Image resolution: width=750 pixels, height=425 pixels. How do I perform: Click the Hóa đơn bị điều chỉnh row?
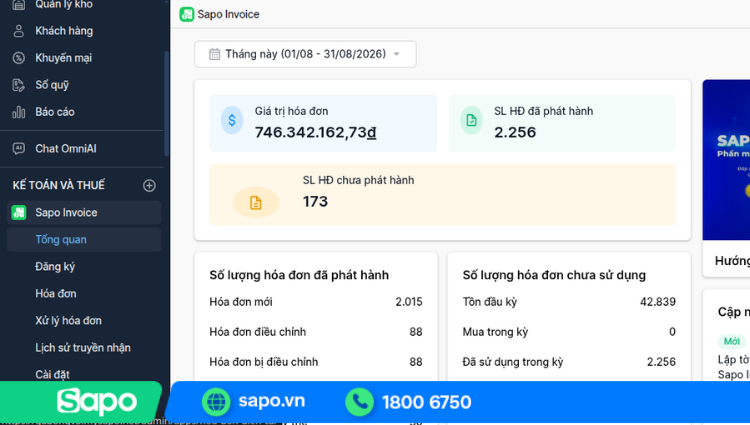point(316,362)
